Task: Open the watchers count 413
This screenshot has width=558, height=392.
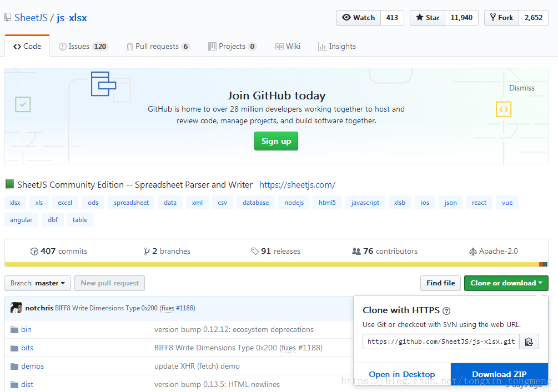Action: 392,18
